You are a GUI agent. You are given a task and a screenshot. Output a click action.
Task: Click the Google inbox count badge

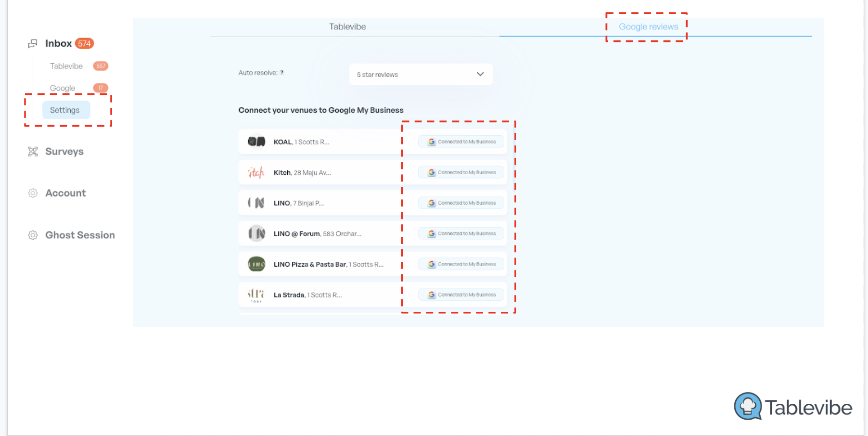point(101,88)
